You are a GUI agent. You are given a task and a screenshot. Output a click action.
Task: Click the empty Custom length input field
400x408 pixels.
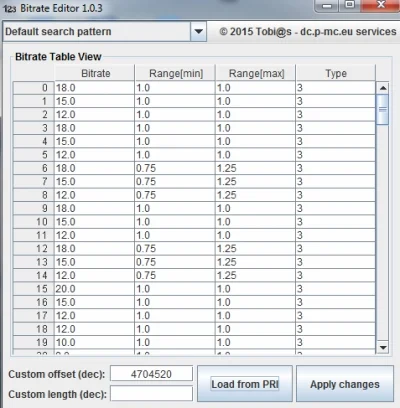click(x=152, y=394)
